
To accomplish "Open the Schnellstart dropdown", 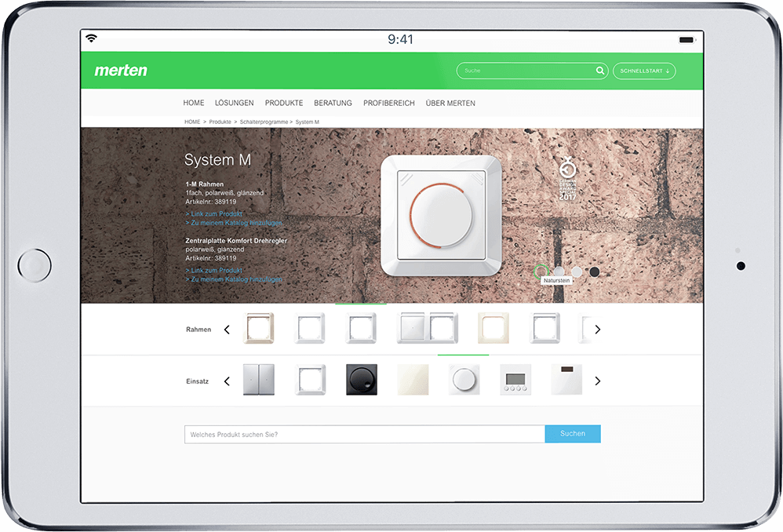I will click(x=644, y=71).
